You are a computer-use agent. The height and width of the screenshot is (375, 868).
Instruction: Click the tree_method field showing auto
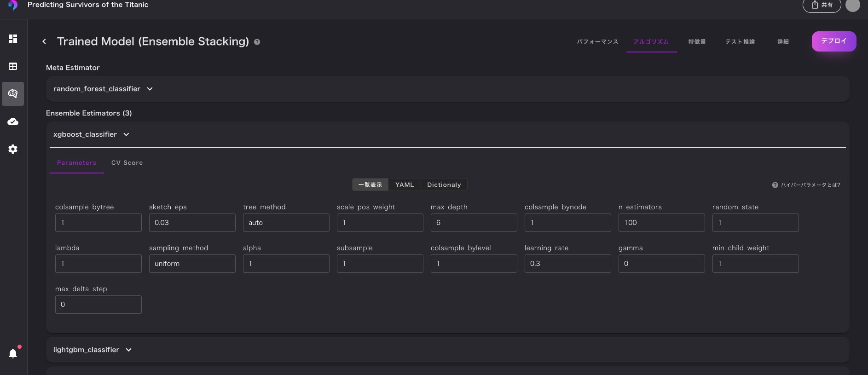(x=286, y=223)
